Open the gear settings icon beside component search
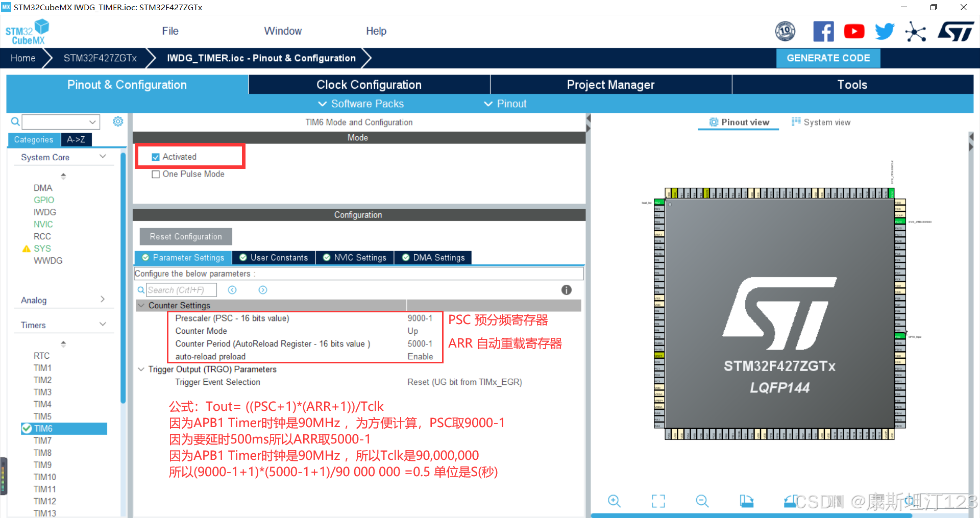 118,121
